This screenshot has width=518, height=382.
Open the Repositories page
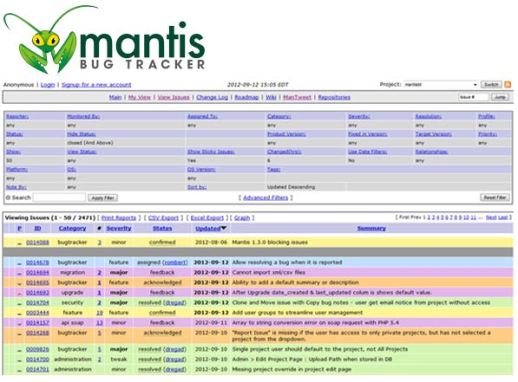point(334,97)
